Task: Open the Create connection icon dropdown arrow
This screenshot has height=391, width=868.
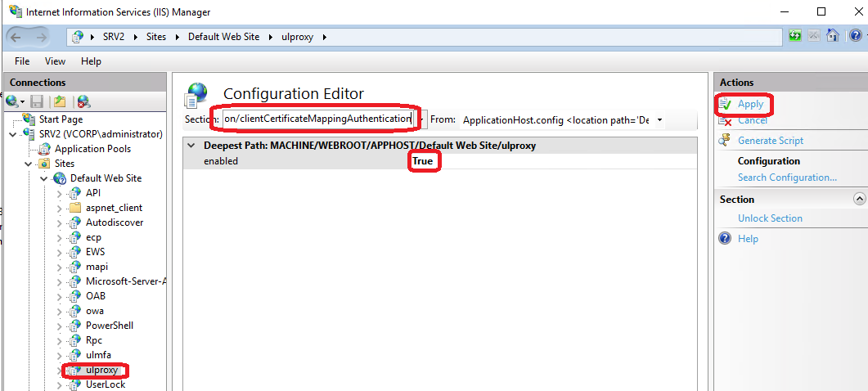Action: point(21,102)
